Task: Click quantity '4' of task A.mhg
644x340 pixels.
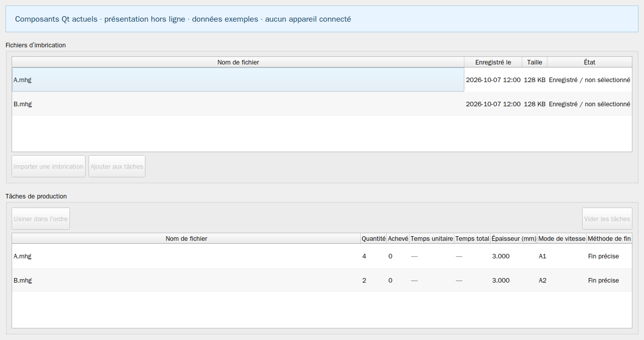Action: 374,256
